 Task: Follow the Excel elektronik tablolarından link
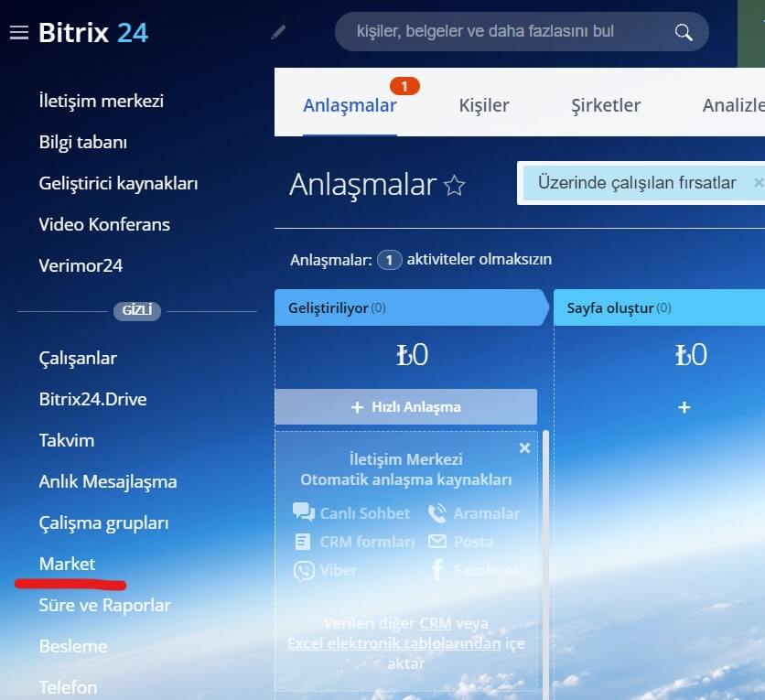(x=393, y=644)
